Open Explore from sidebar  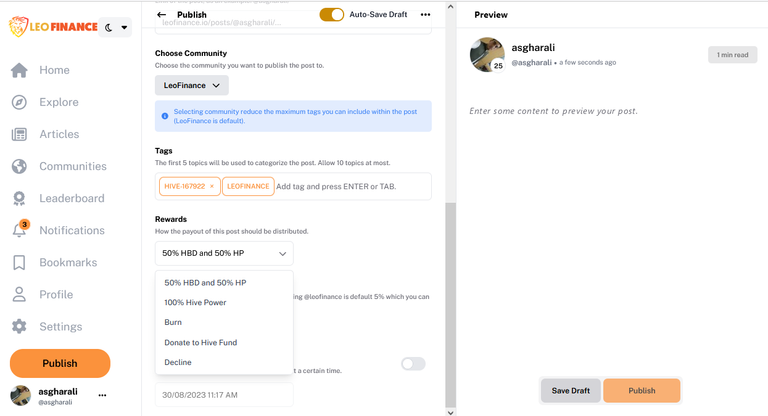(x=59, y=102)
